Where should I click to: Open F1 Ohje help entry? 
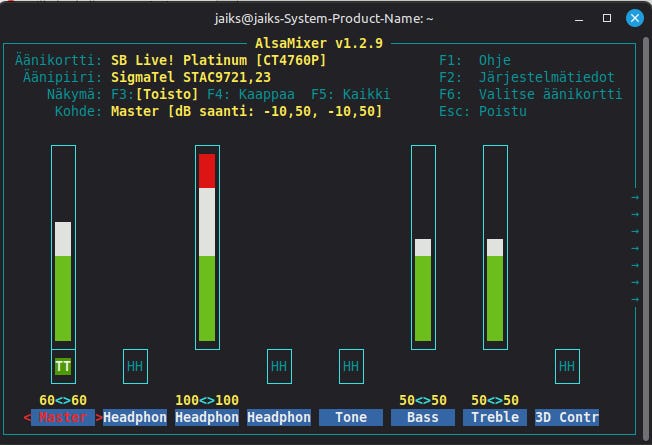(x=475, y=60)
